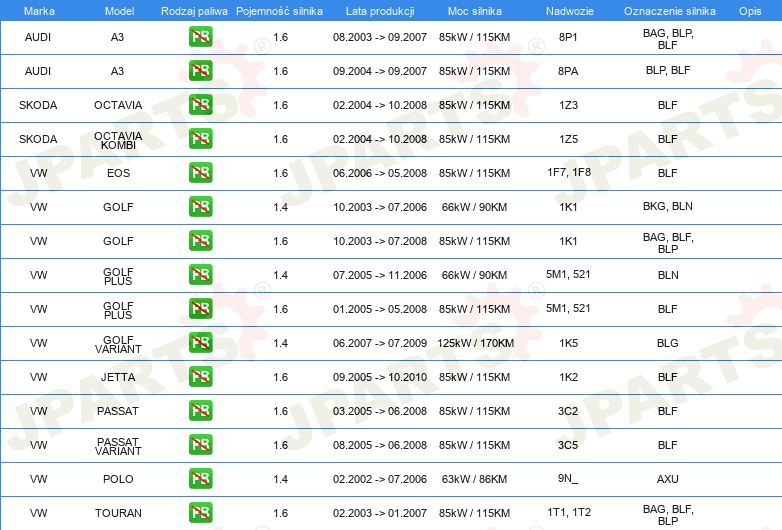Click the fuel icon in VW TOURAN row

pos(200,513)
